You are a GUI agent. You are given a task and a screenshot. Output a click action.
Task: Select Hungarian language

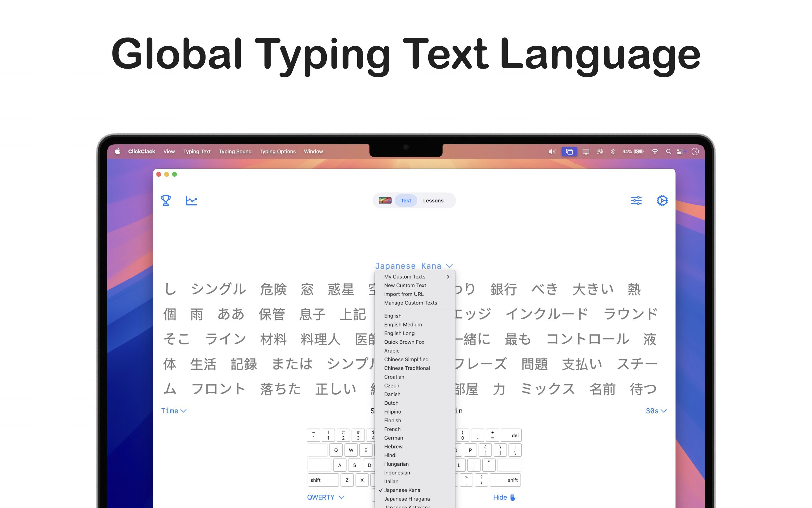pos(415,464)
